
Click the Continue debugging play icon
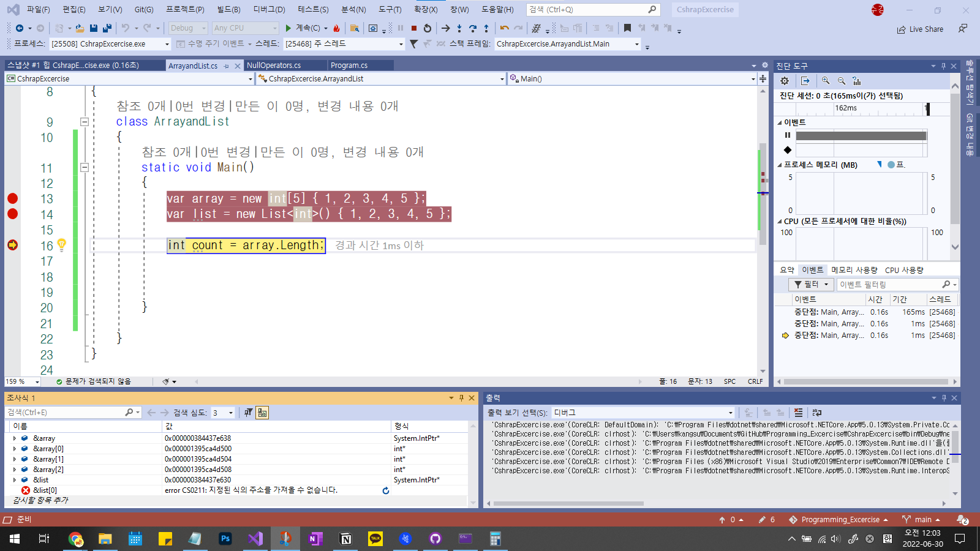tap(288, 28)
